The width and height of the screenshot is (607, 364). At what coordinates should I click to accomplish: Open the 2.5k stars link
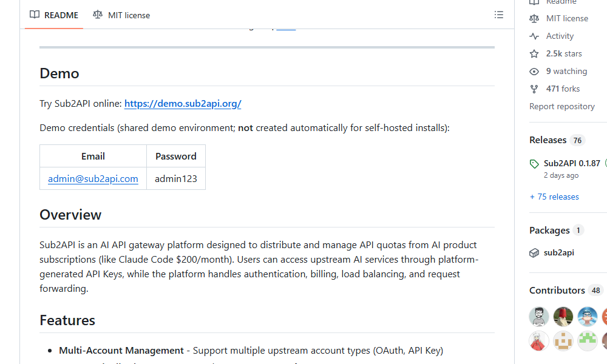coord(564,53)
